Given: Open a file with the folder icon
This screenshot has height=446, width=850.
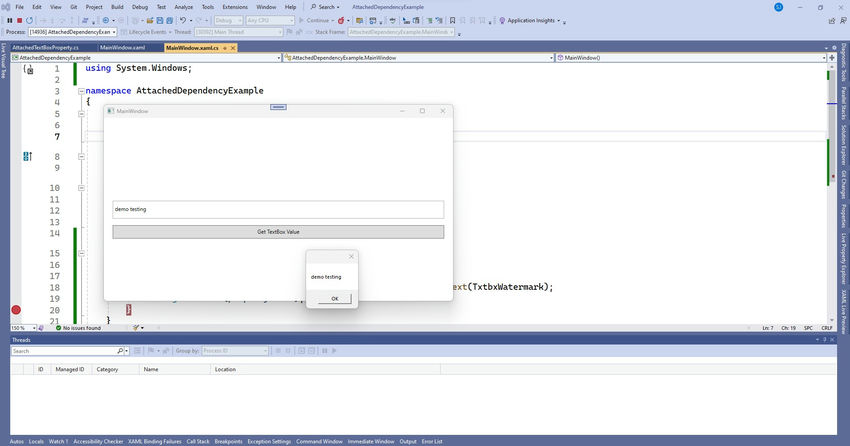Looking at the screenshot, I should click(x=150, y=21).
